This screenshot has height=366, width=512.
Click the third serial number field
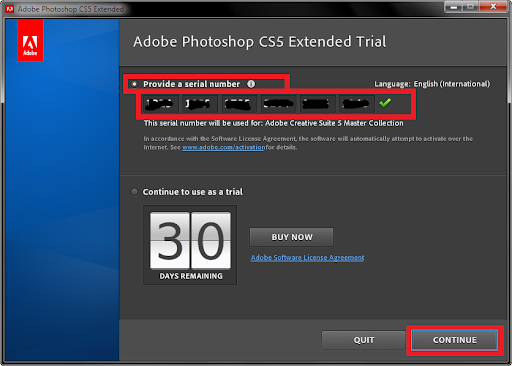tap(238, 104)
